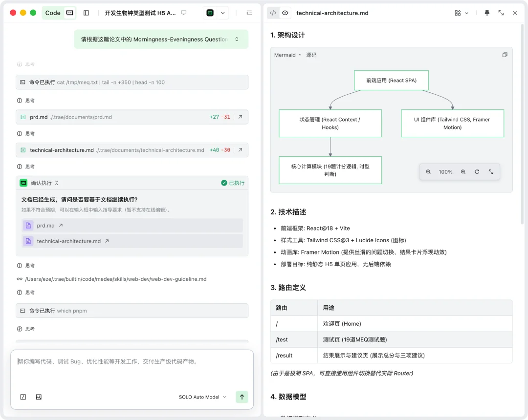Refresh the Mermaid diagram preview
Image resolution: width=528 pixels, height=420 pixels.
[x=477, y=171]
